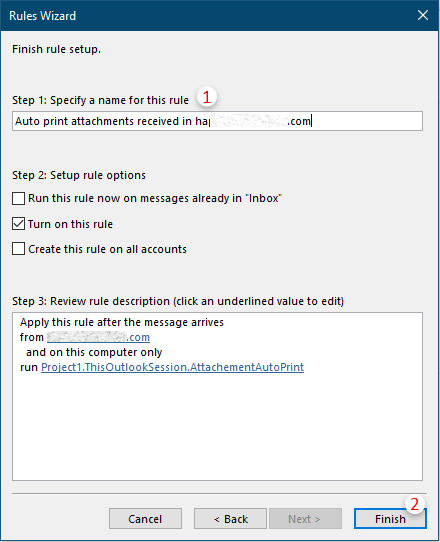The height and width of the screenshot is (542, 440).
Task: Enable Run this rule now on Inbox messages
Action: click(18, 198)
